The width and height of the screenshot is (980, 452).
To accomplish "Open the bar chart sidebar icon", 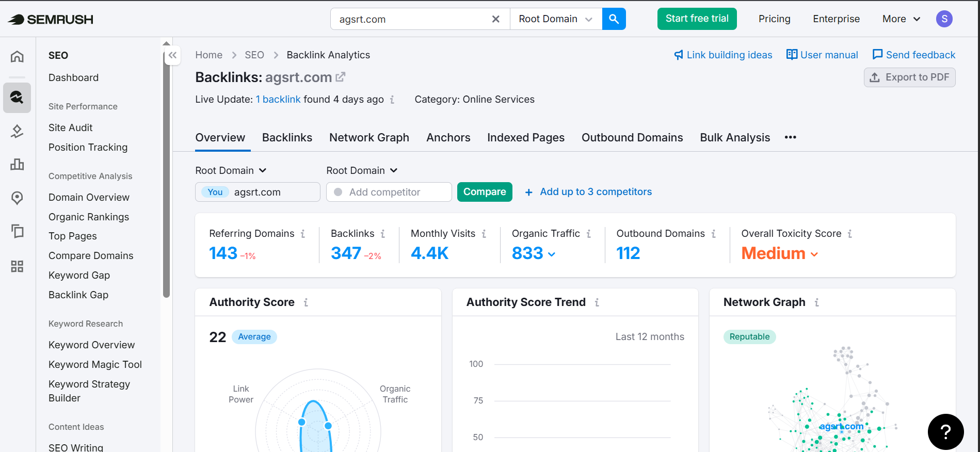I will (x=17, y=165).
